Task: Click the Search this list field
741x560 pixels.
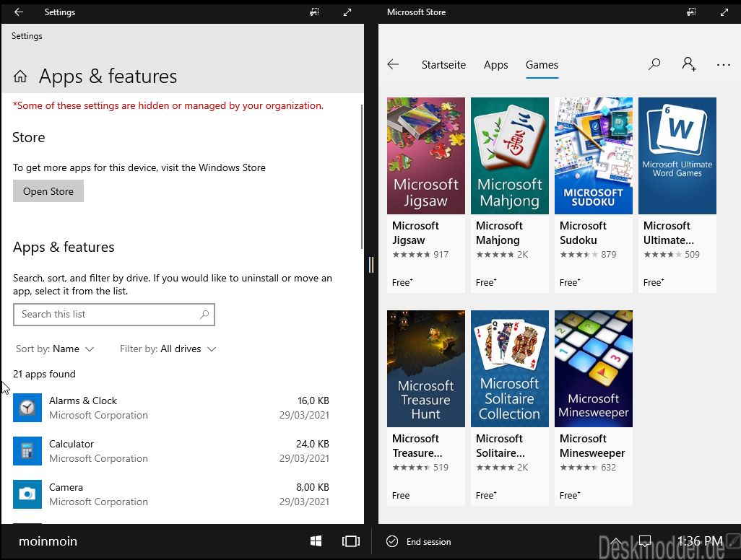Action: 114,315
